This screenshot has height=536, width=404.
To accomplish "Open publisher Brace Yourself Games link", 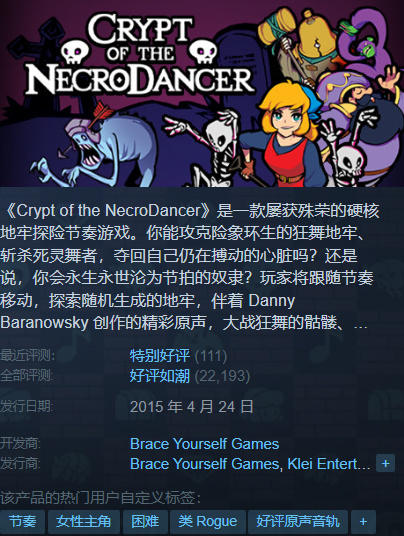I will (x=204, y=464).
